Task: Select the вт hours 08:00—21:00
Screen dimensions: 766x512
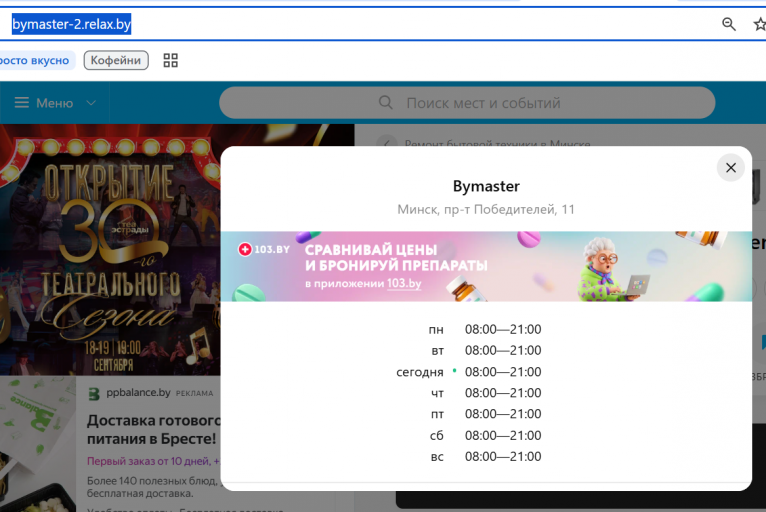Action: click(503, 350)
